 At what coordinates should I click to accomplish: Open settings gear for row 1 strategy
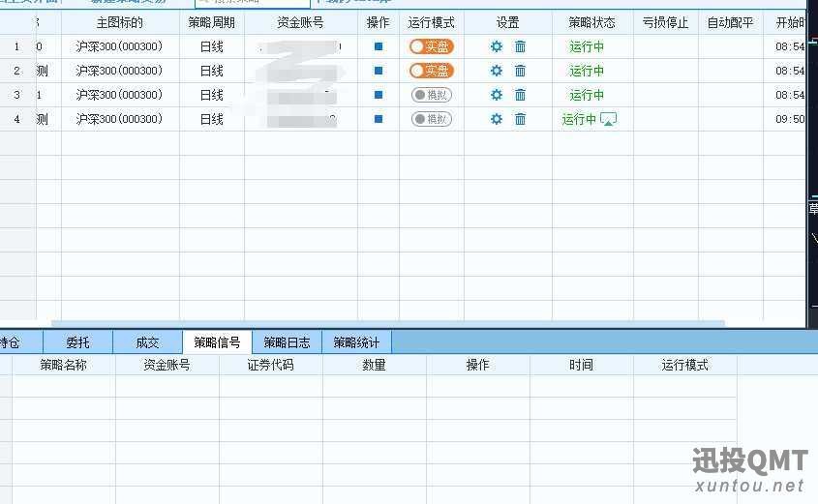point(497,46)
